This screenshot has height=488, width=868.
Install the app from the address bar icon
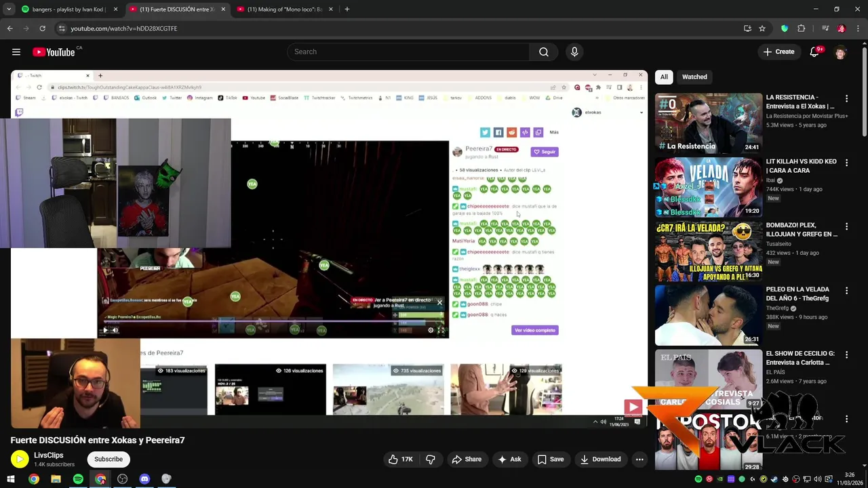747,28
